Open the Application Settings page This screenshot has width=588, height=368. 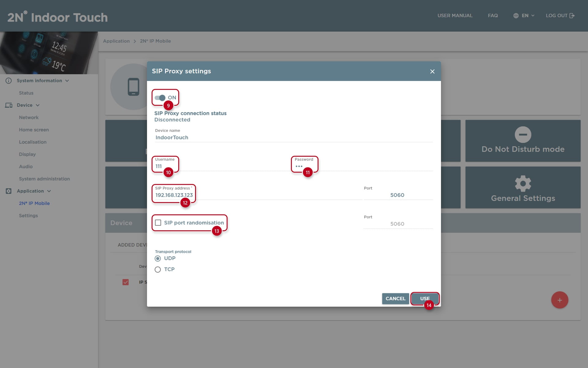(28, 216)
